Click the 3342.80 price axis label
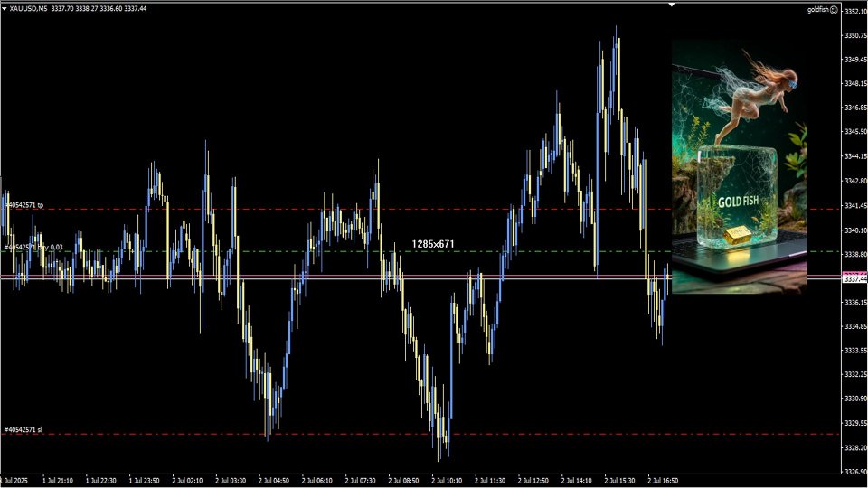Screen dimensions: 868x488 click(855, 181)
